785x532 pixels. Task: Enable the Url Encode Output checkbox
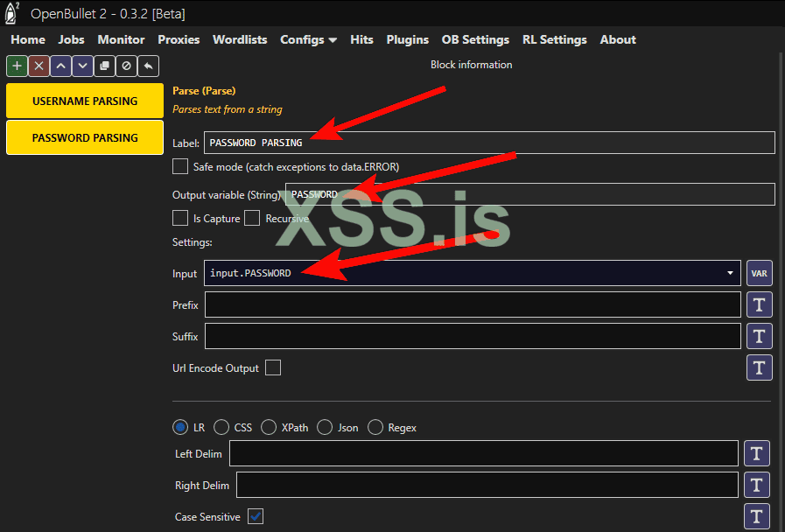click(x=273, y=367)
